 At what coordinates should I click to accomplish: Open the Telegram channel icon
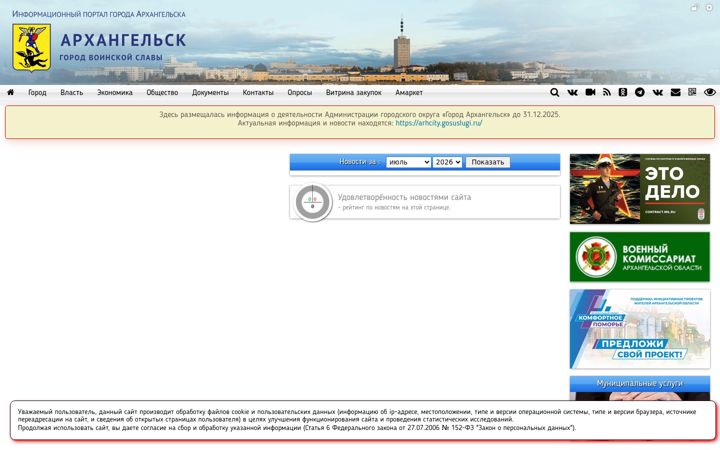[640, 93]
